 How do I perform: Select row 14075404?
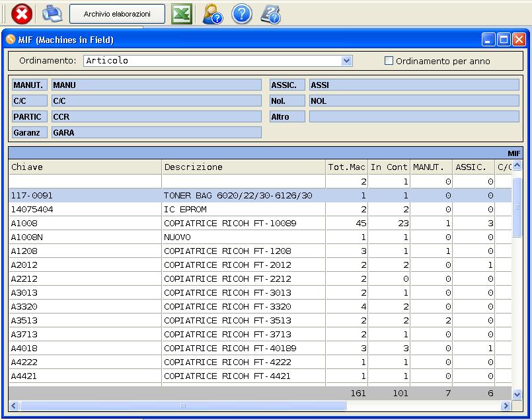(260, 210)
